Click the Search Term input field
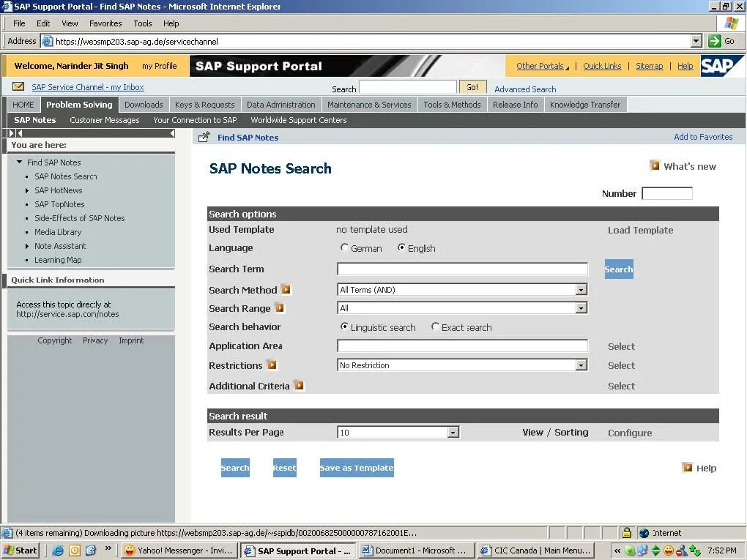 462,269
